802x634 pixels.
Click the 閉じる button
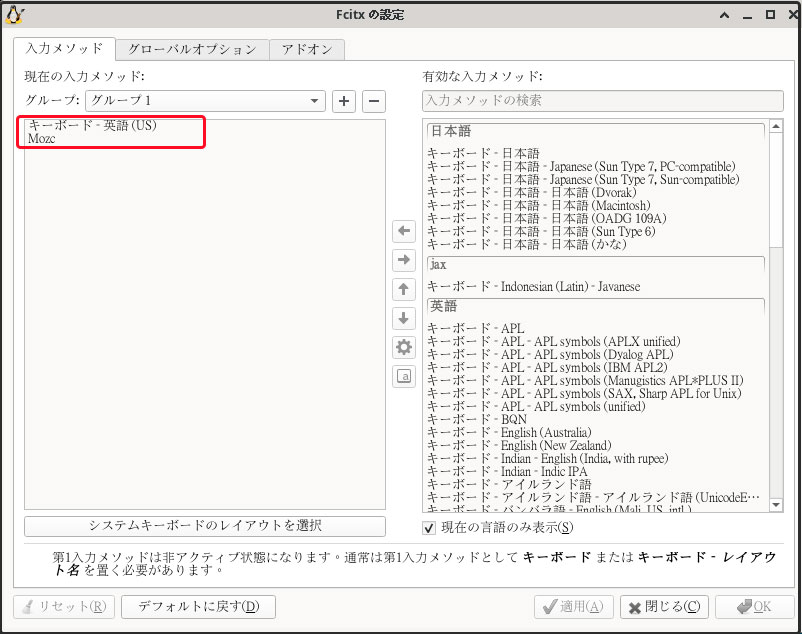[664, 607]
